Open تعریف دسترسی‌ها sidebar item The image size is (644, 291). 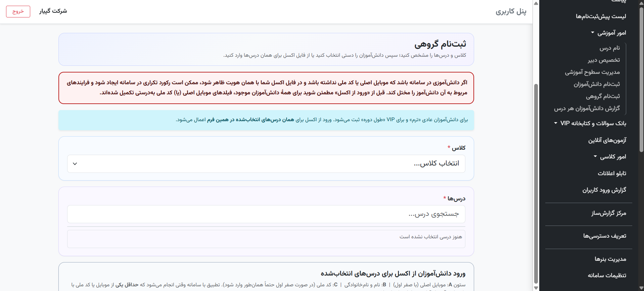[605, 236]
